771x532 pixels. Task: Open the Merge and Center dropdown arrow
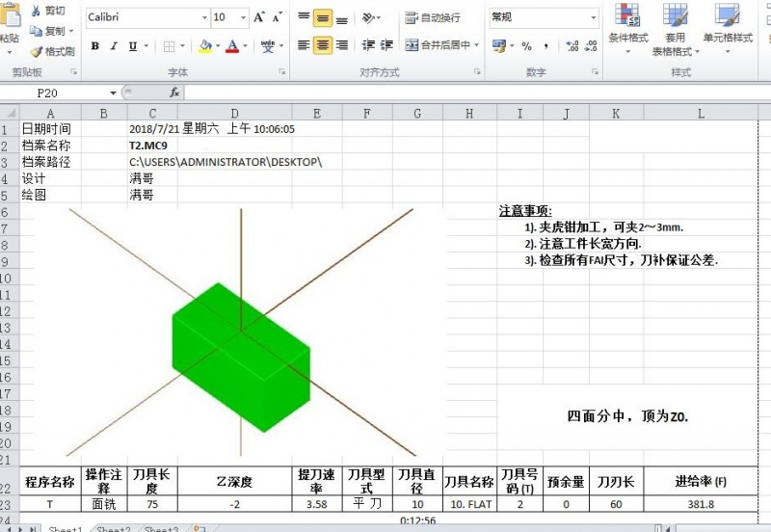[477, 45]
